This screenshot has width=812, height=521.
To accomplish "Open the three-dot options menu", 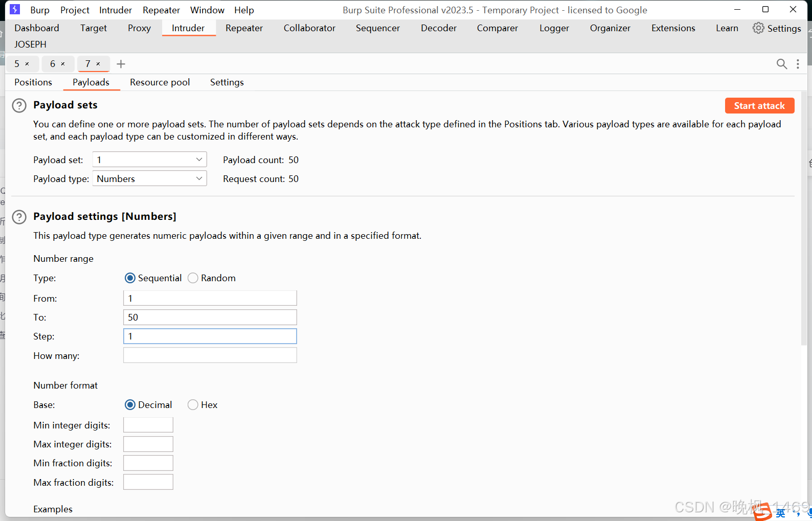I will pyautogui.click(x=798, y=64).
